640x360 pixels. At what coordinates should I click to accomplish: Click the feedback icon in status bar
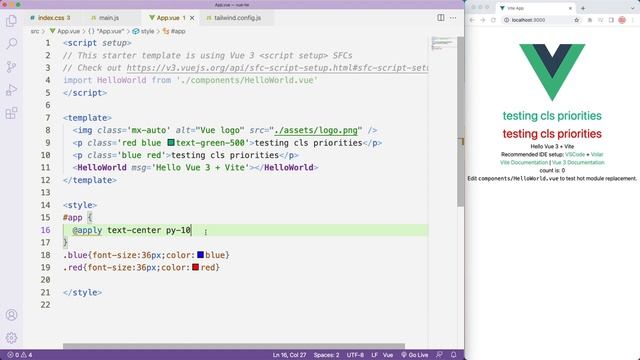[439, 355]
